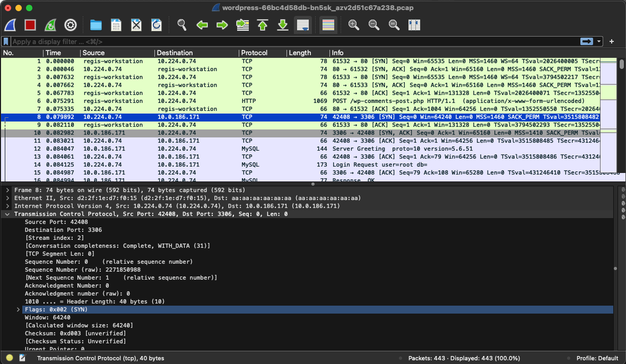Expand the Ethernet II section

point(7,198)
